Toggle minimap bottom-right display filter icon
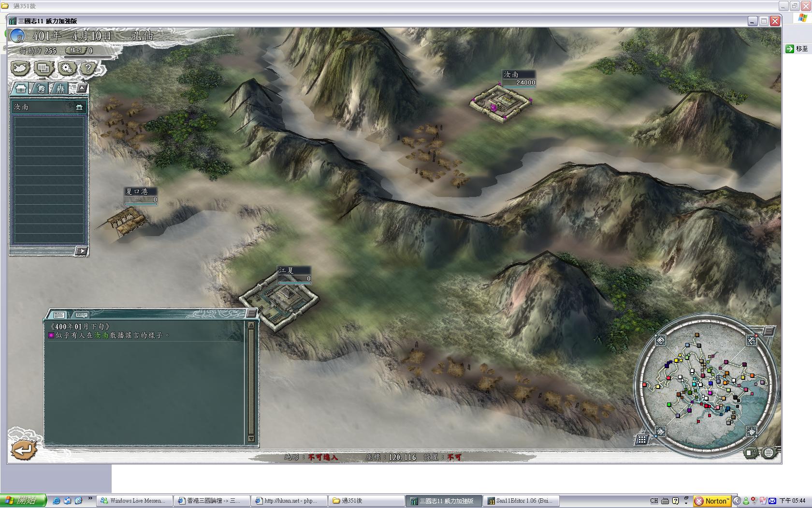Image resolution: width=812 pixels, height=508 pixels. pos(752,431)
